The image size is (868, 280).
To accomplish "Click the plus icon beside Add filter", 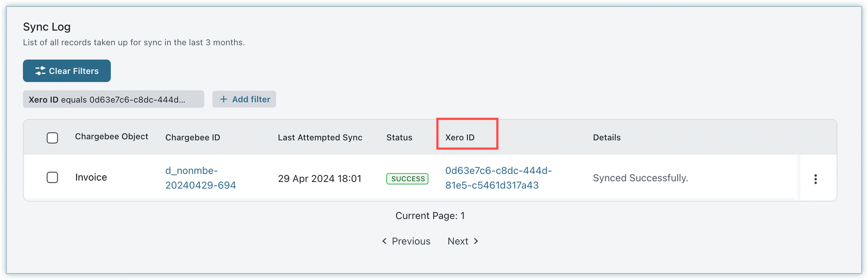I will [x=224, y=99].
